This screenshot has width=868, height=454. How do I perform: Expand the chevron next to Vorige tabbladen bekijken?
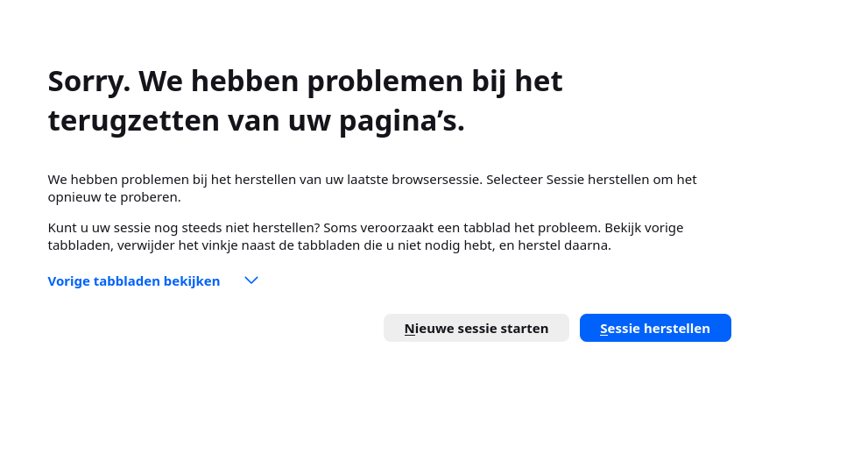click(x=251, y=280)
